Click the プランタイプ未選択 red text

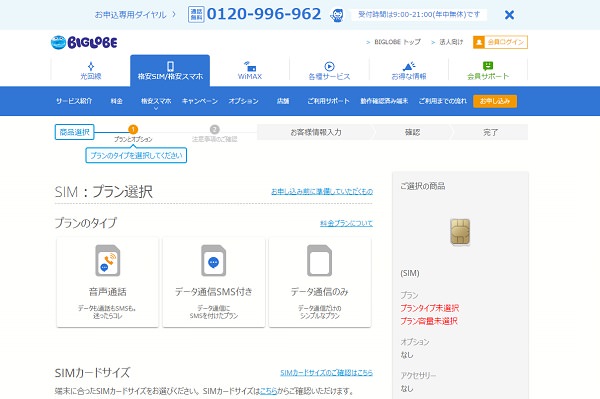[x=429, y=308]
